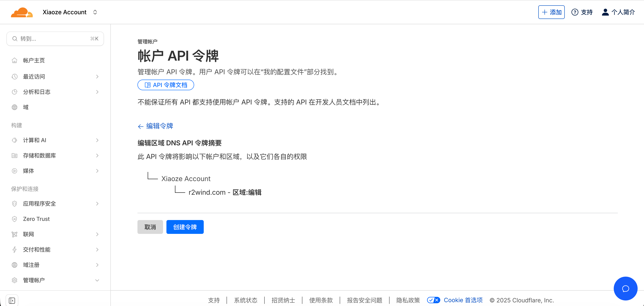This screenshot has height=306, width=644.
Task: Collapse the sidebar with the bottom-left panel toggle
Action: click(x=12, y=300)
